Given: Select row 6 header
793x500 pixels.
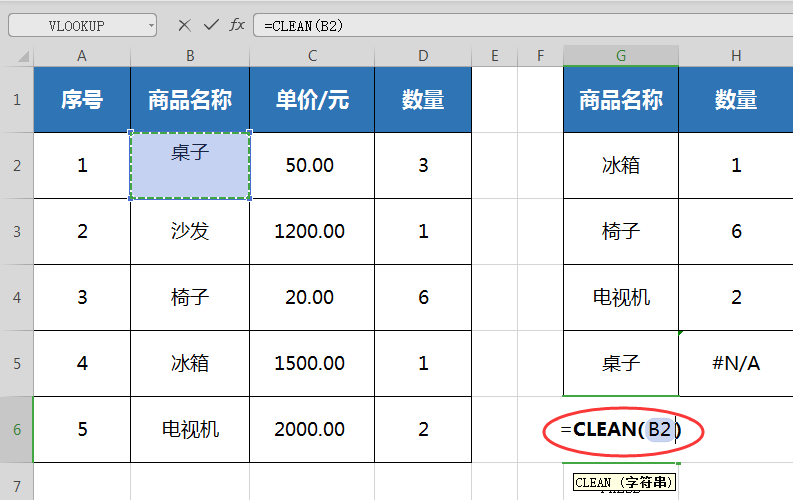Looking at the screenshot, I should coord(17,430).
